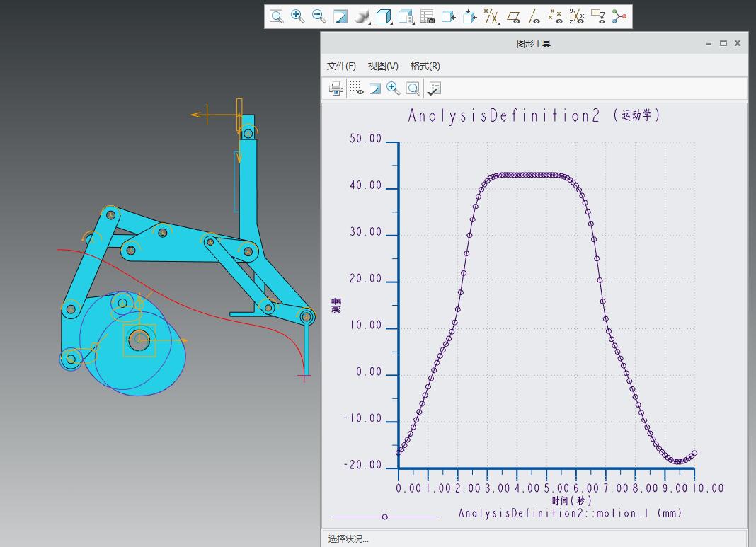Print the graph from Graph Tool toolbar
This screenshot has height=547, width=756.
point(336,88)
